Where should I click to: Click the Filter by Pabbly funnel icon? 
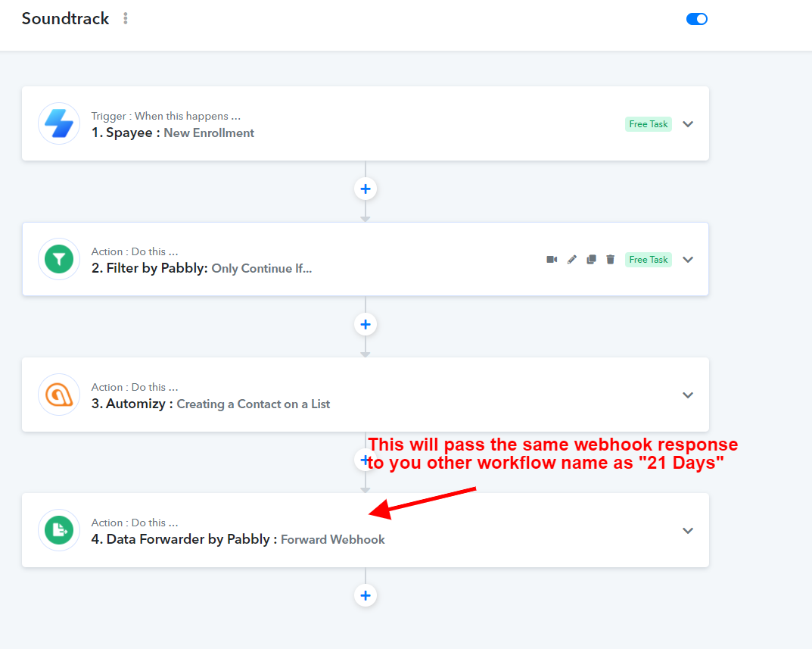click(59, 259)
